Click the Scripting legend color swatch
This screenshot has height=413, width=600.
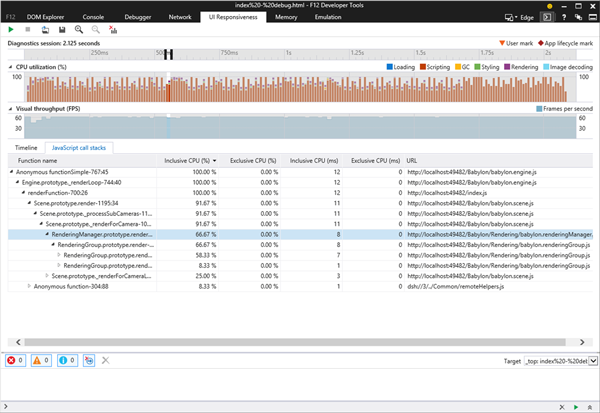pyautogui.click(x=423, y=67)
